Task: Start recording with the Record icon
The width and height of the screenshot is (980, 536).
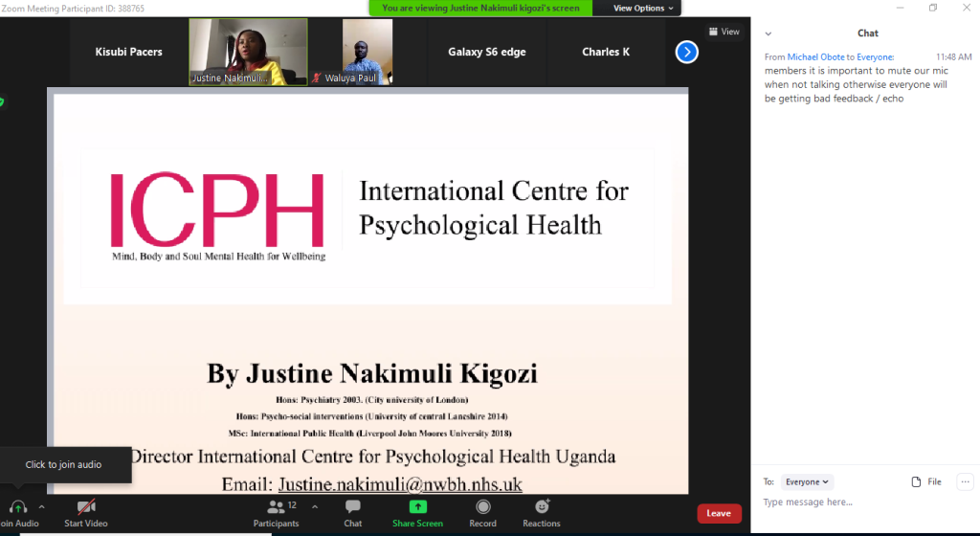Action: 482,506
